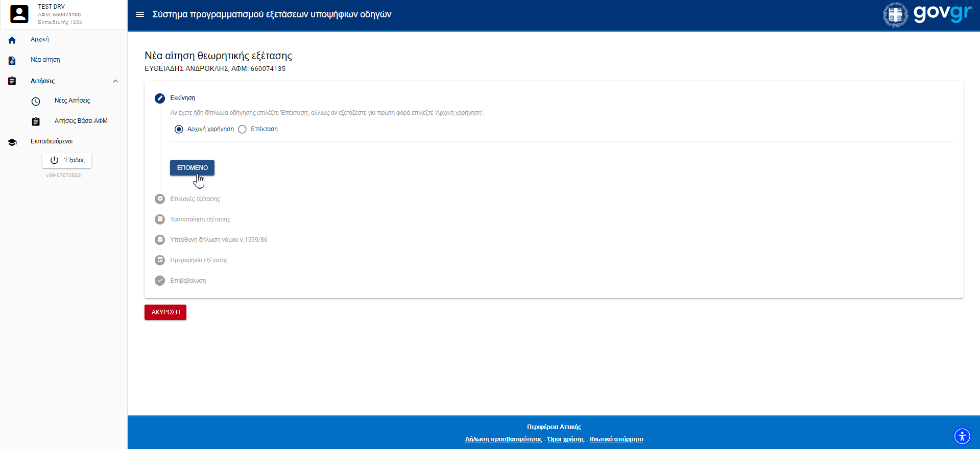Log out with the Έξοδος button

[x=67, y=160]
